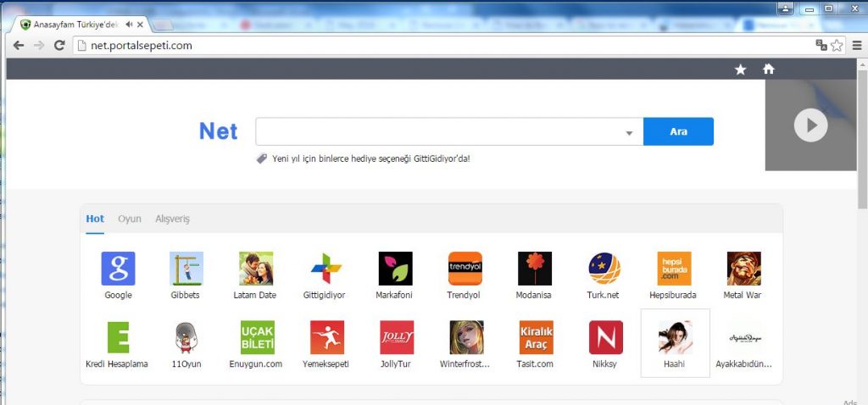Open a new browser tab
Screen dimensions: 868x405
point(162,25)
